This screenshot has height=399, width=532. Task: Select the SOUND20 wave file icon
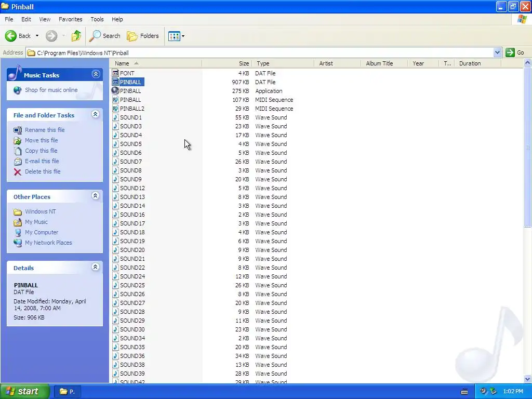(115, 249)
